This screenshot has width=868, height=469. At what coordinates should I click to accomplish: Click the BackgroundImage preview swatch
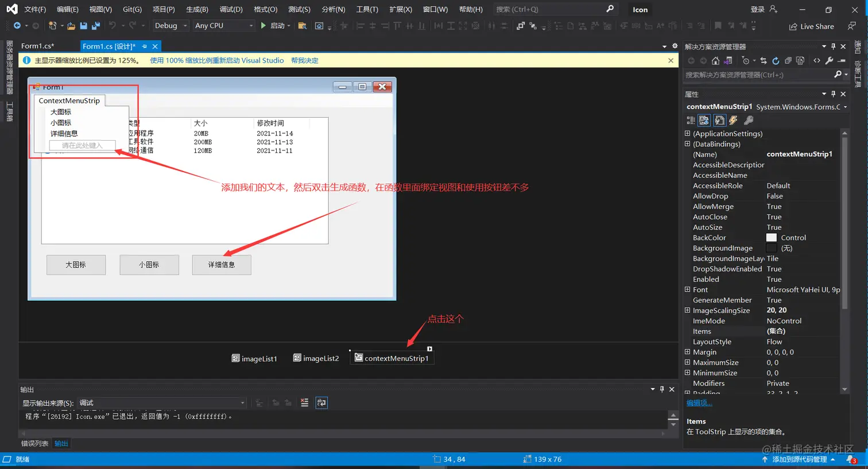(x=772, y=248)
